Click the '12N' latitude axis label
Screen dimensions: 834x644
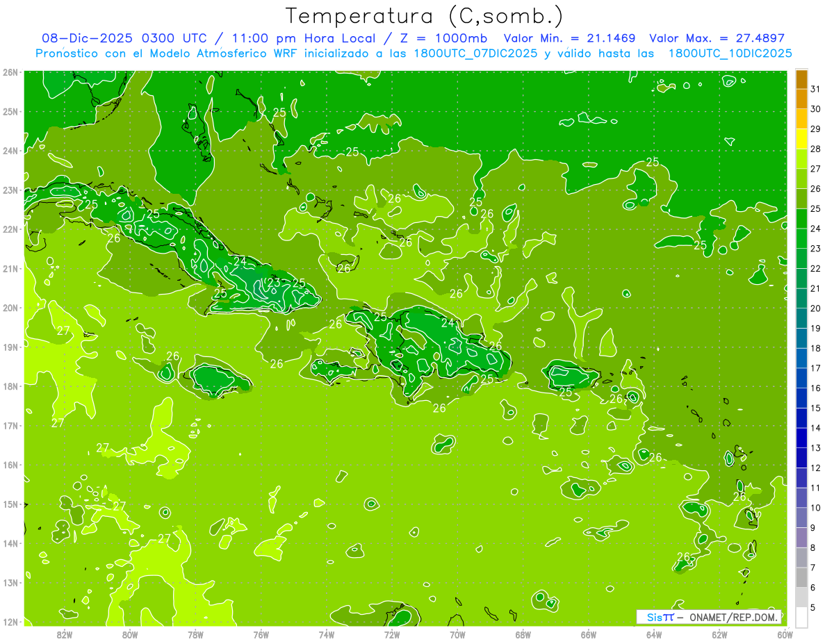tap(10, 622)
